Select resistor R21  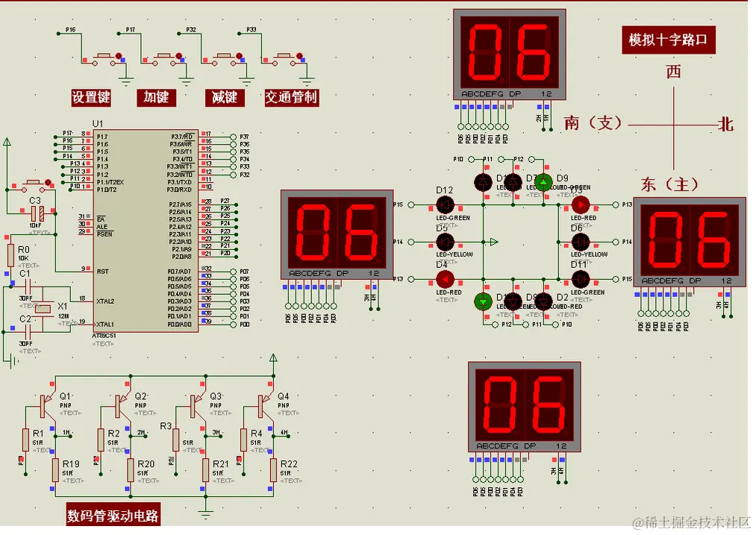(x=205, y=470)
